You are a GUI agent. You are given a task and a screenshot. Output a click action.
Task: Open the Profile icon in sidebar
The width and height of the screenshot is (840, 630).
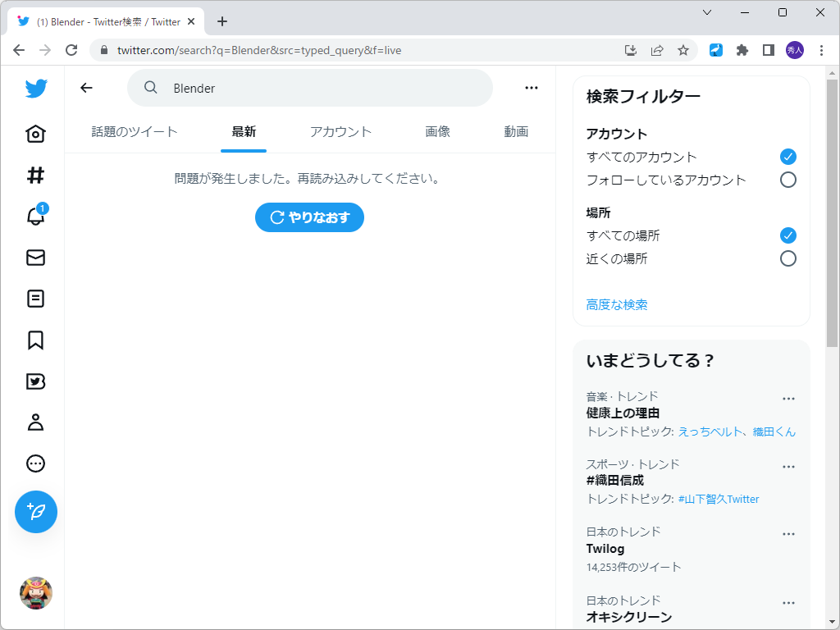[x=35, y=422]
